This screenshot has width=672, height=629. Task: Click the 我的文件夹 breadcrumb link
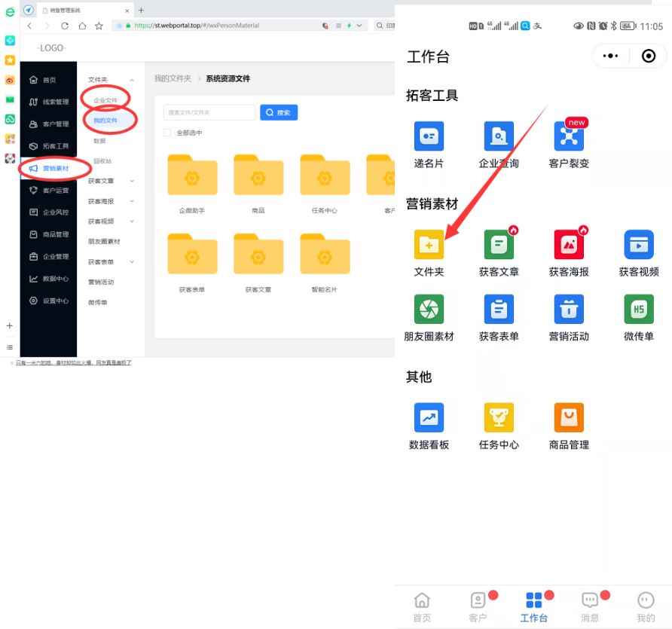tap(173, 78)
